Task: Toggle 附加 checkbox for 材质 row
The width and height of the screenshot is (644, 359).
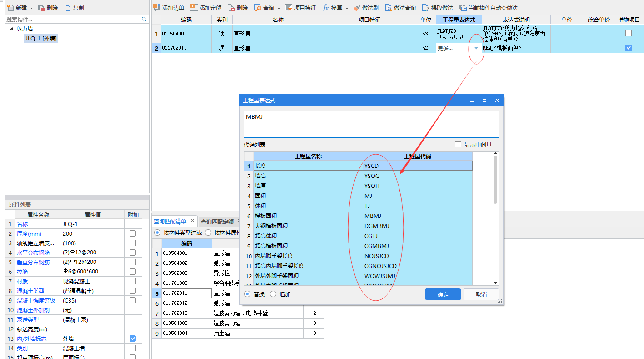Action: (133, 281)
